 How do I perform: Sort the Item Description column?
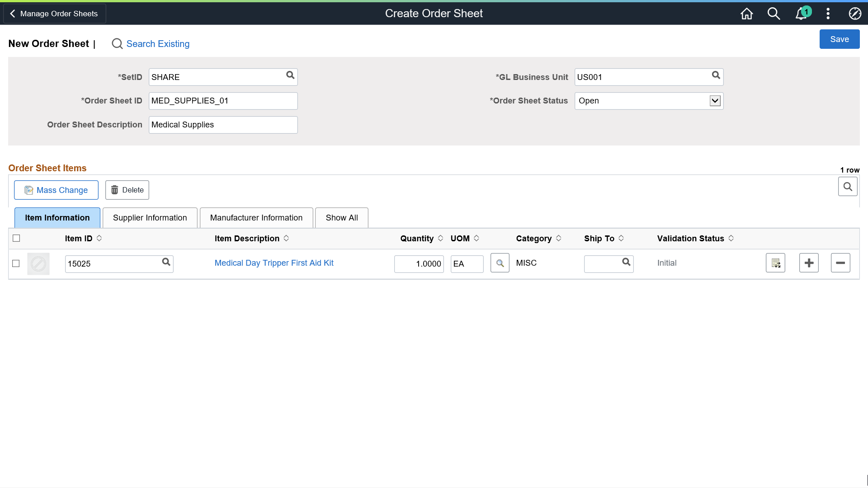[x=286, y=238]
